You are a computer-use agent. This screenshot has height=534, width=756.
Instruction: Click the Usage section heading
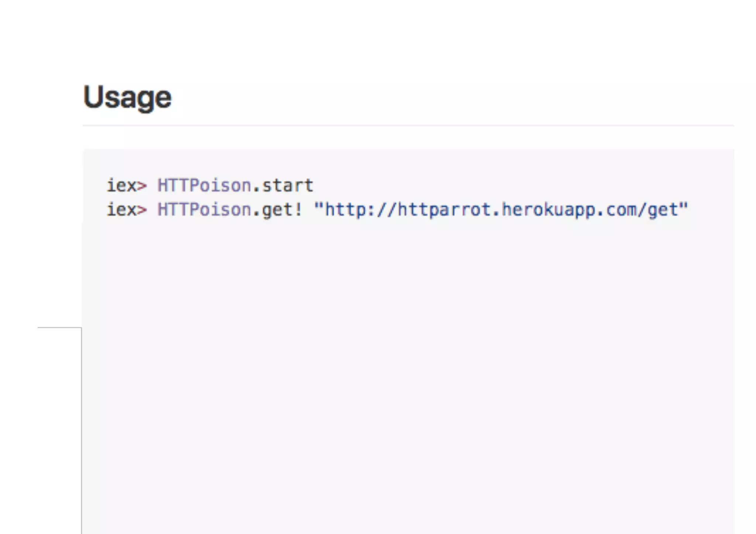coord(127,97)
